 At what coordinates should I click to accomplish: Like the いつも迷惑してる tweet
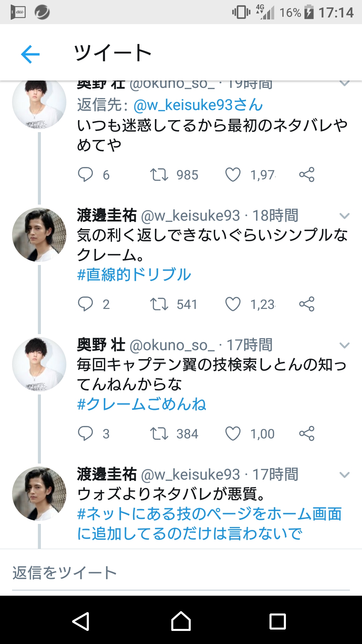[233, 175]
